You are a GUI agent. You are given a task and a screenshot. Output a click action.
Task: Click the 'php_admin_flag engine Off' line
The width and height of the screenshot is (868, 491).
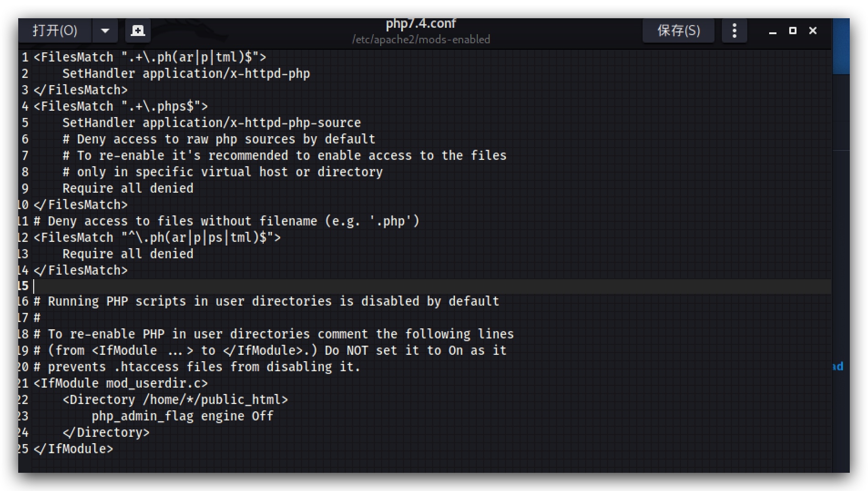(x=183, y=416)
